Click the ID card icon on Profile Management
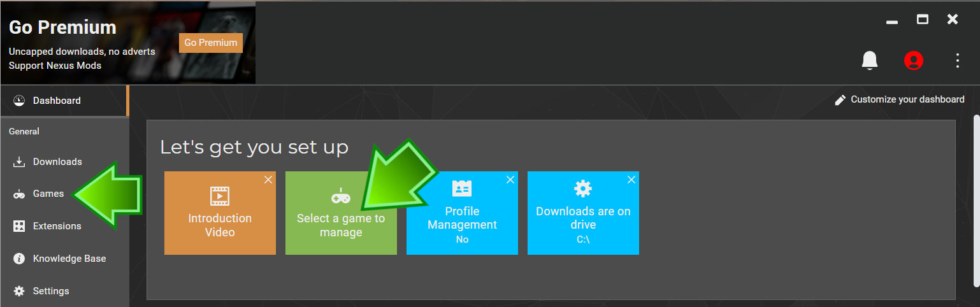 tap(462, 189)
